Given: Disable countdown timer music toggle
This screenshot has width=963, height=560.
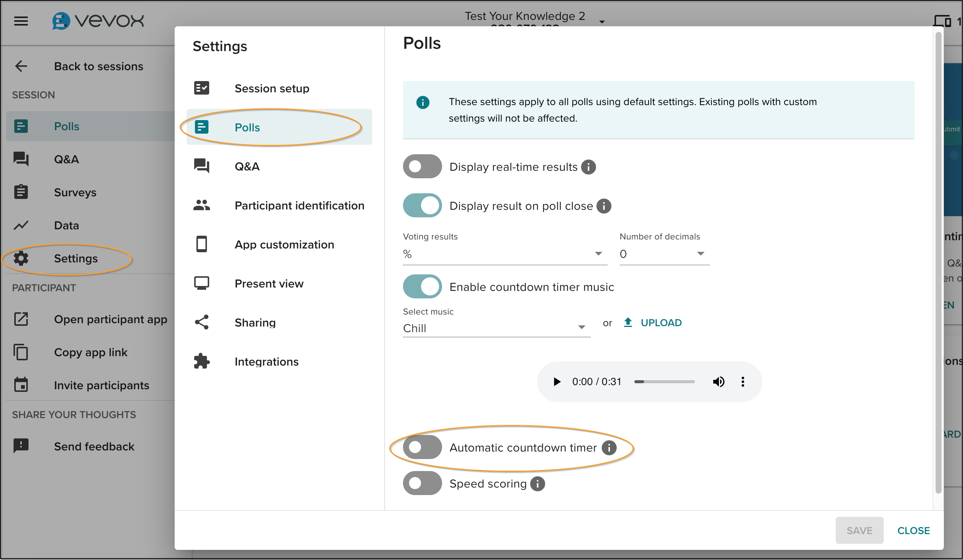Looking at the screenshot, I should [x=422, y=286].
